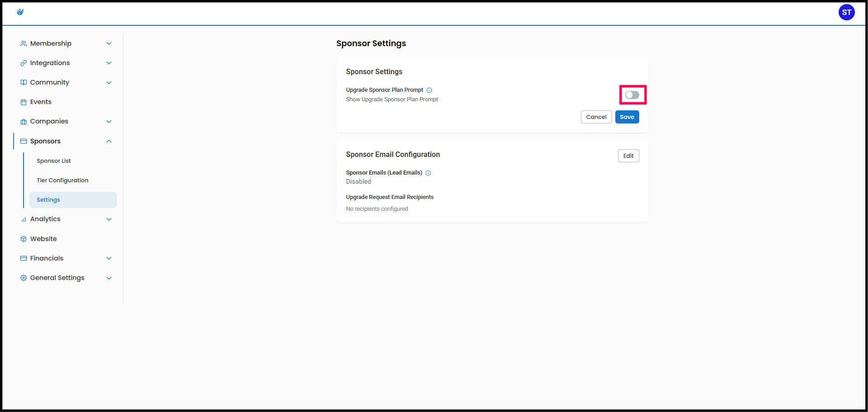Viewport: 868px width, 412px height.
Task: Open the ST user avatar menu
Action: (x=846, y=12)
